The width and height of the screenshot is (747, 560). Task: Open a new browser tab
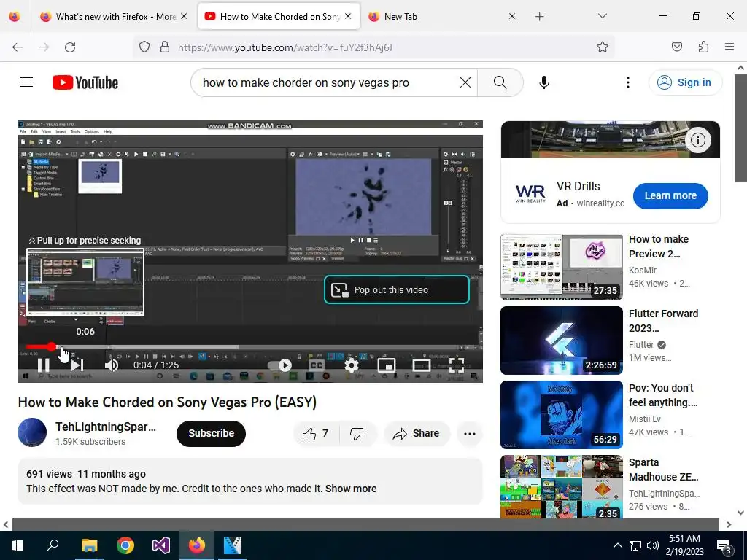(539, 17)
